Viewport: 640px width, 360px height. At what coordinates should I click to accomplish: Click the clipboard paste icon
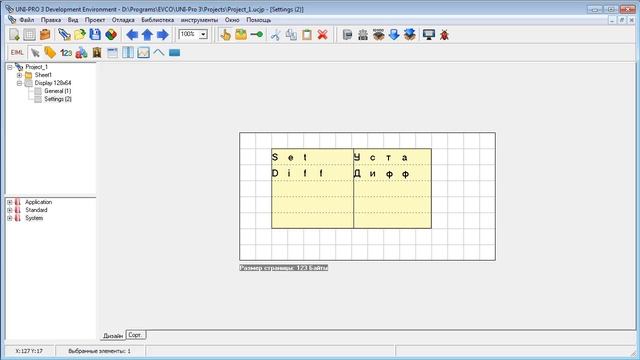pyautogui.click(x=307, y=35)
